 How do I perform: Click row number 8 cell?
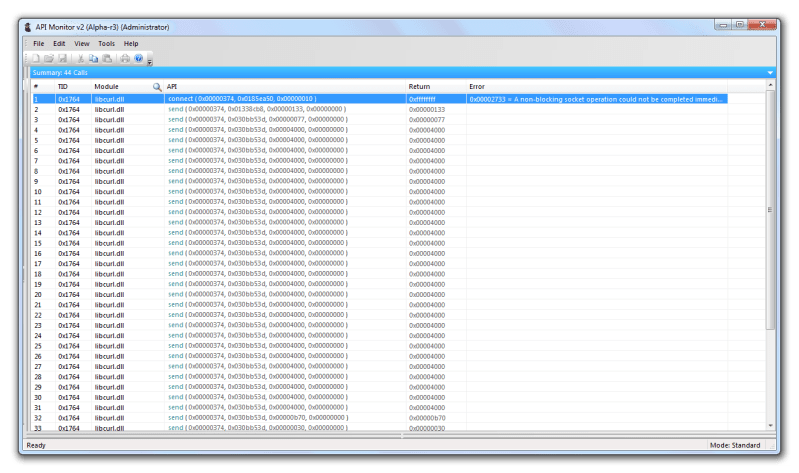pyautogui.click(x=36, y=171)
